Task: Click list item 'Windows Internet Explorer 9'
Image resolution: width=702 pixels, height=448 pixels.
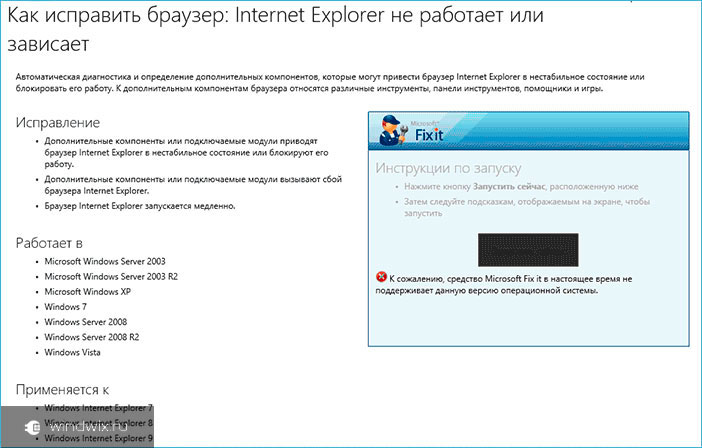Action: point(98,439)
